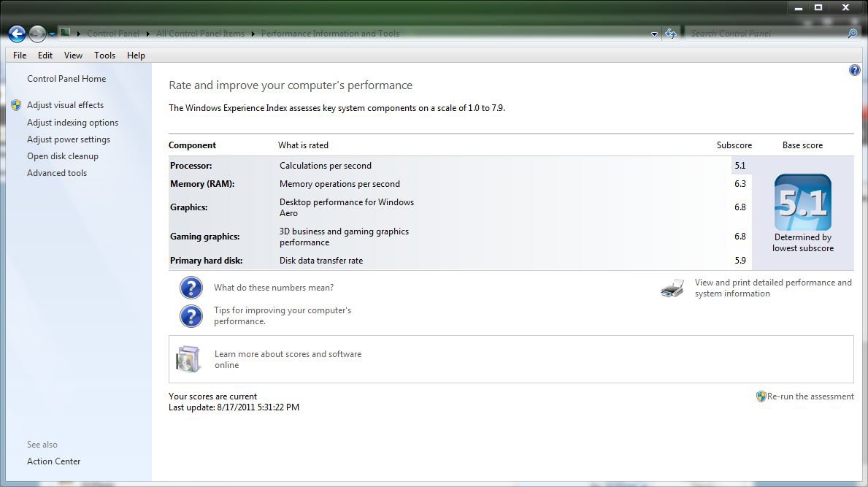
Task: Expand the chevron before Control Panel breadcrumb
Action: (79, 34)
